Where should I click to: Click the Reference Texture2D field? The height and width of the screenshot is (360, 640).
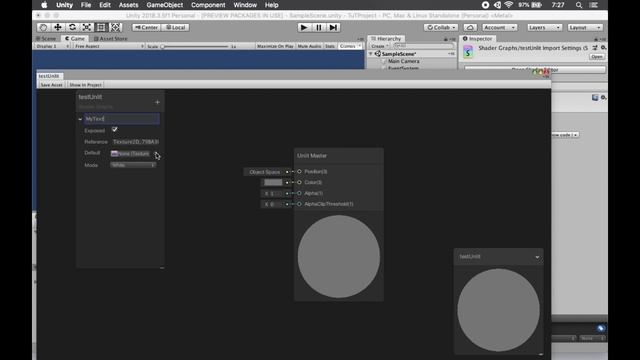tap(136, 142)
